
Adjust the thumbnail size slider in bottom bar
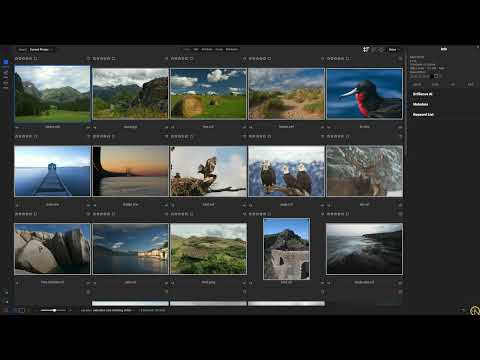coord(54,310)
